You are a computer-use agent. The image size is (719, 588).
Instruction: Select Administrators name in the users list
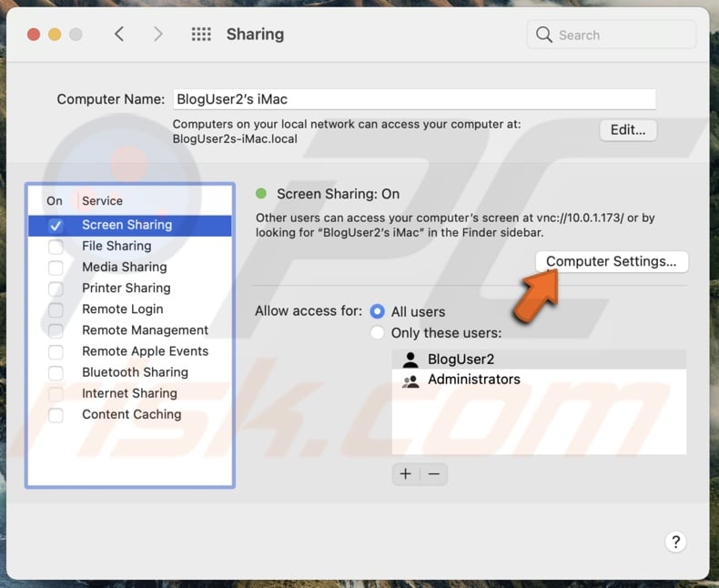coord(473,380)
